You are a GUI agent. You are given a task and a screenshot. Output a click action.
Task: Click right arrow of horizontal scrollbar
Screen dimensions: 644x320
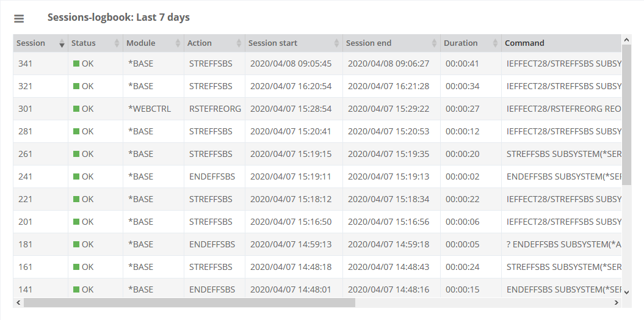coord(617,302)
